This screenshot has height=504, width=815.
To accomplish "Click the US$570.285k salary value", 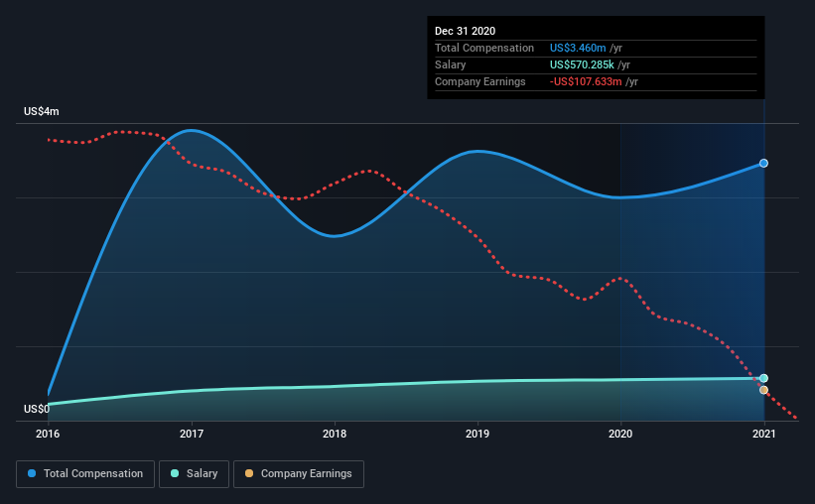I will pos(582,64).
